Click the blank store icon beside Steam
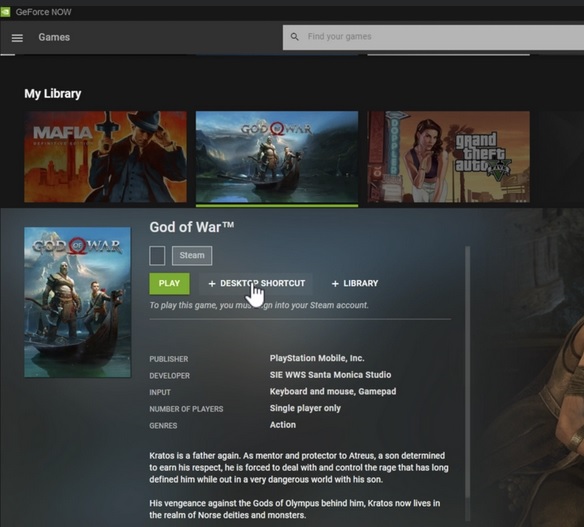The width and height of the screenshot is (584, 527). pos(157,255)
